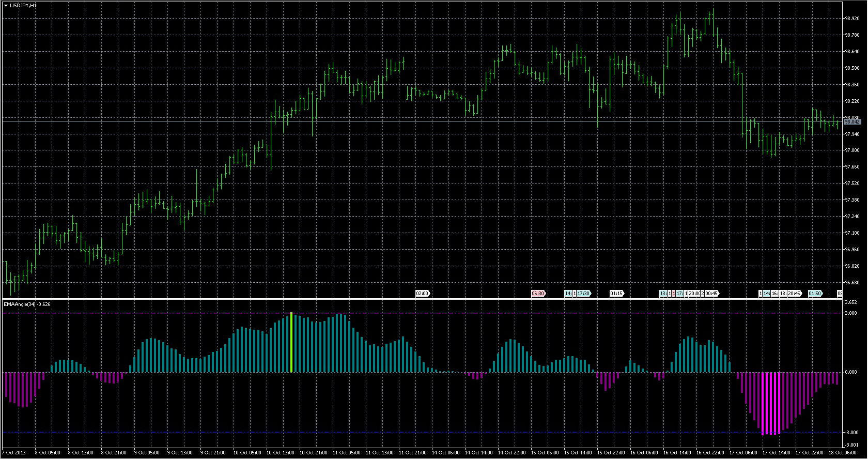
Task: Click the 18 Oct 06:00 time label
Action: tap(842, 453)
